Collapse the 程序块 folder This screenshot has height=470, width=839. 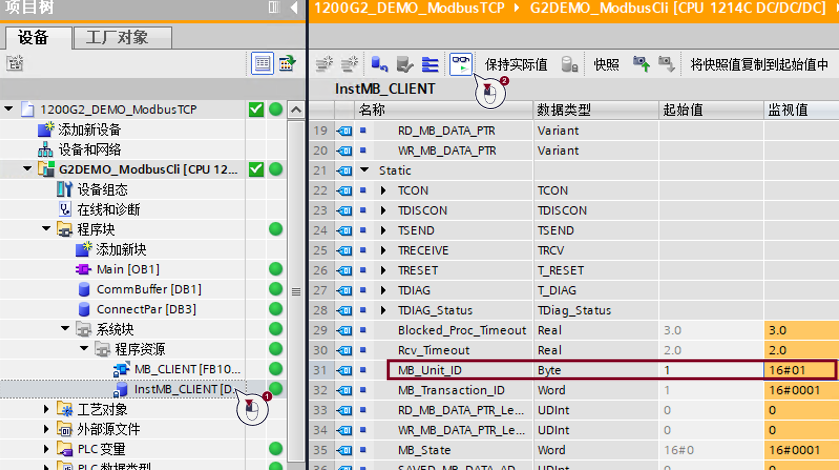point(47,229)
